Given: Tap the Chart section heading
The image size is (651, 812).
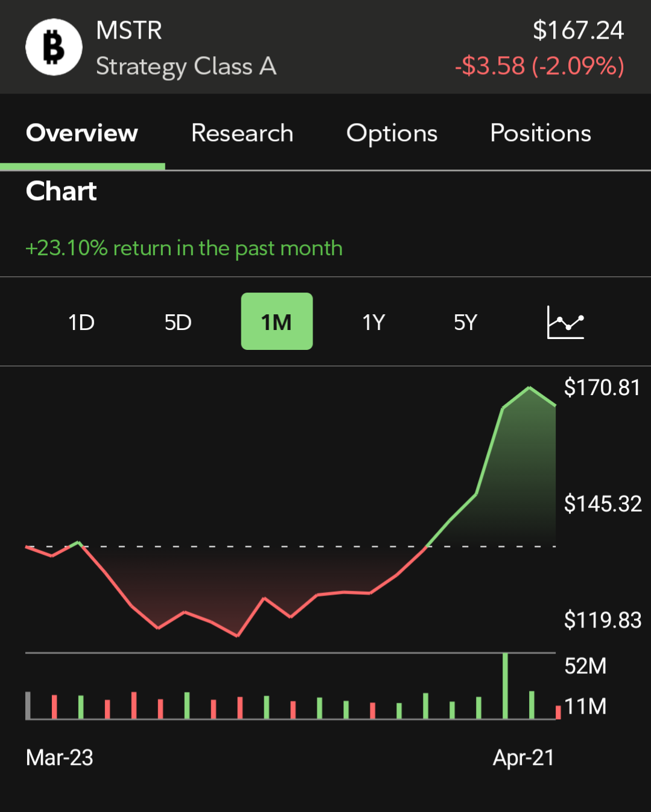Looking at the screenshot, I should point(61,191).
